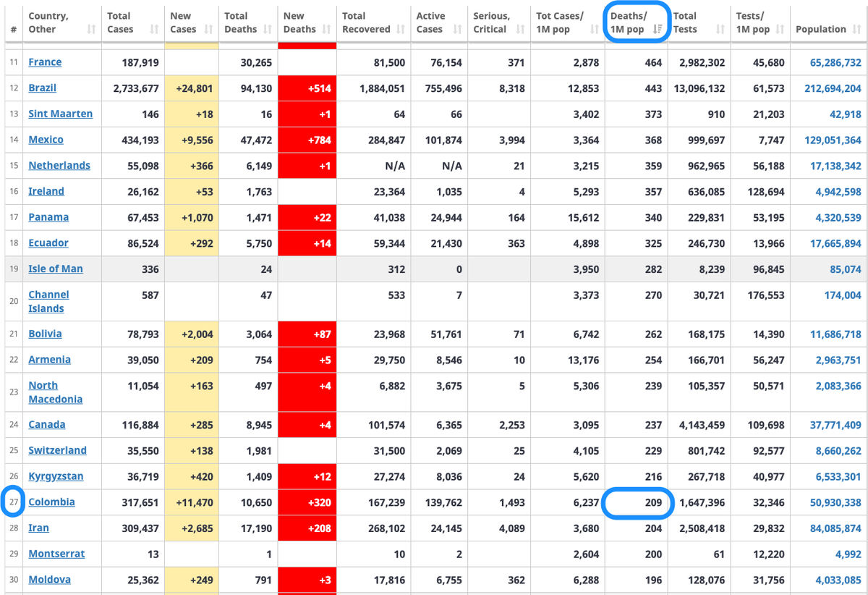Sort table by Total Deaths arrows

pos(268,30)
